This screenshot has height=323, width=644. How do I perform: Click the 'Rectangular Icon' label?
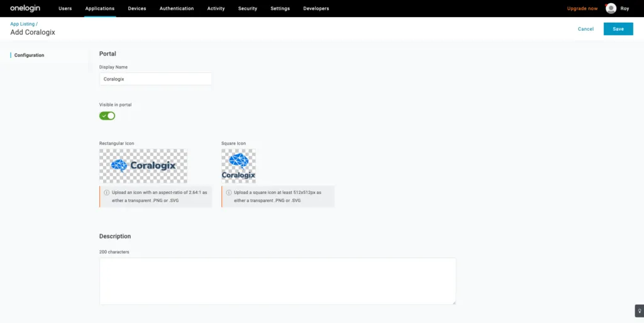116,143
